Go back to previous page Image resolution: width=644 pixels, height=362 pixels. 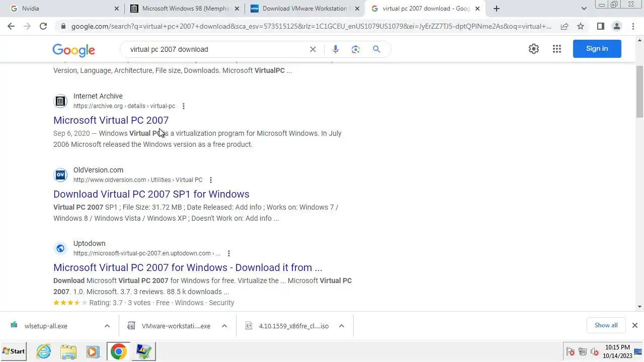(x=11, y=26)
